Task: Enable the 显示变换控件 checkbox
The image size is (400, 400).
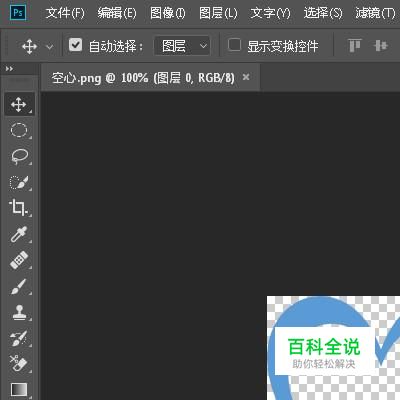Action: click(x=234, y=45)
